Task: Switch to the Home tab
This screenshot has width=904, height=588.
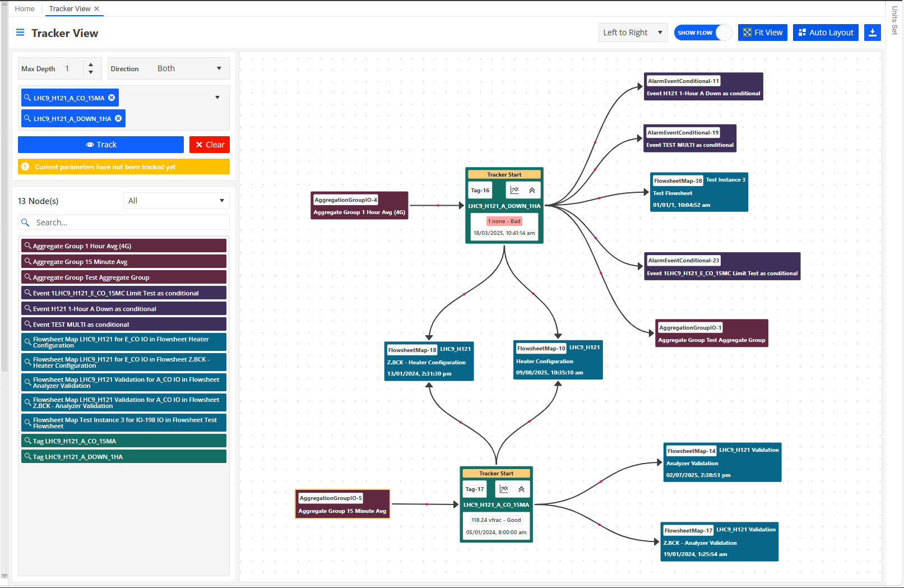Action: point(25,8)
